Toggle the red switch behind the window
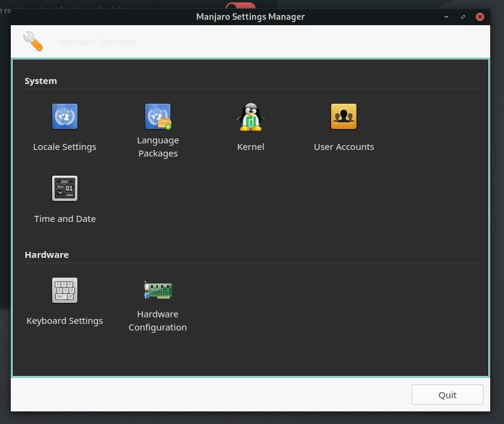Image resolution: width=504 pixels, height=424 pixels. coord(241,6)
